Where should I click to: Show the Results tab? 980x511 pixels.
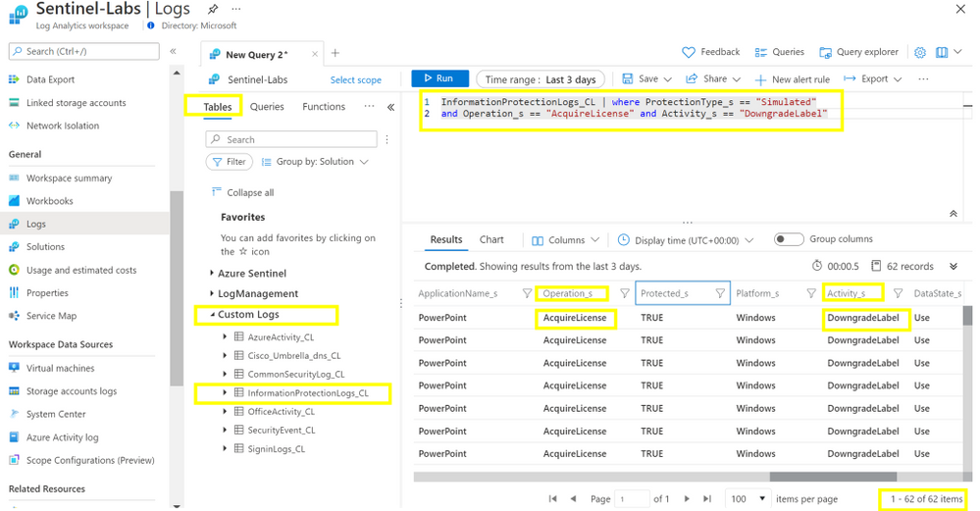(x=446, y=239)
